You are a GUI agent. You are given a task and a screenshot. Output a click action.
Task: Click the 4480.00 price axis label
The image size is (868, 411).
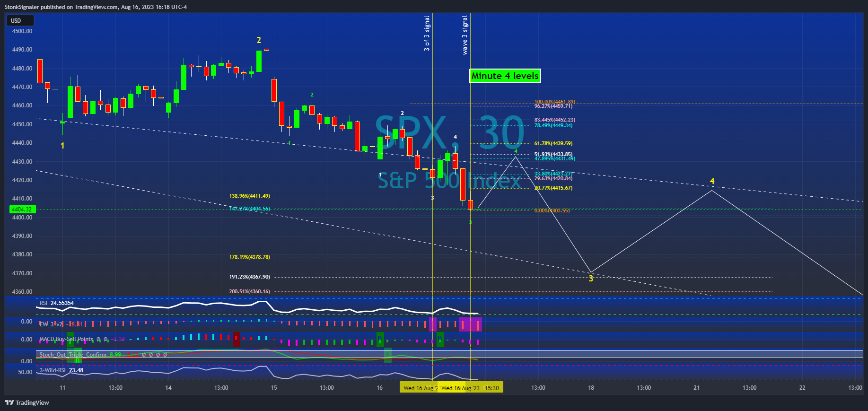(22, 68)
